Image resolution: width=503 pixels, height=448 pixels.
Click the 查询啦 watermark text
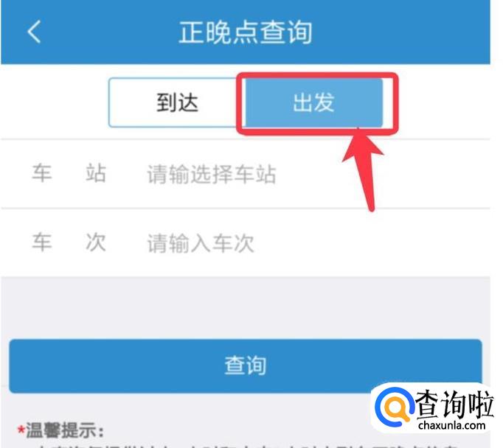click(454, 405)
